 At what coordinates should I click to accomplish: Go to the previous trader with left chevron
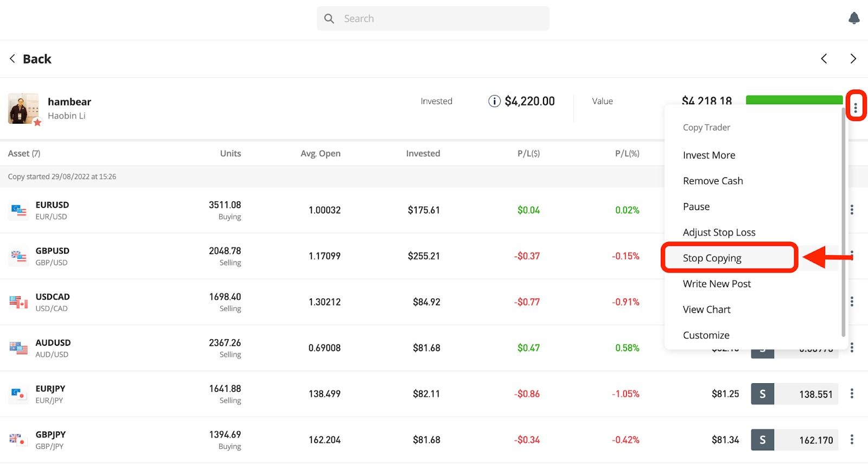tap(824, 59)
